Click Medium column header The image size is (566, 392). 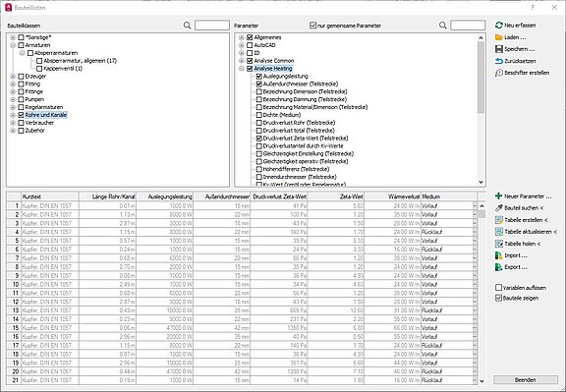coord(449,196)
